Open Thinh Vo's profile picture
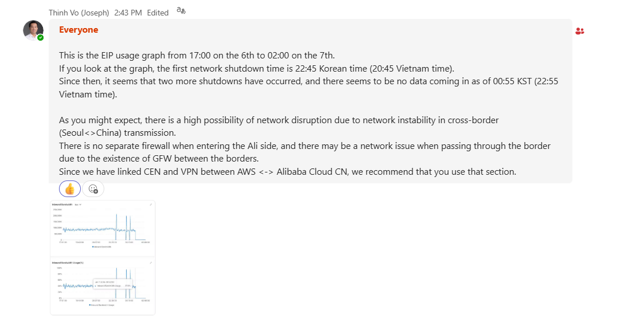644x326 pixels. click(33, 30)
